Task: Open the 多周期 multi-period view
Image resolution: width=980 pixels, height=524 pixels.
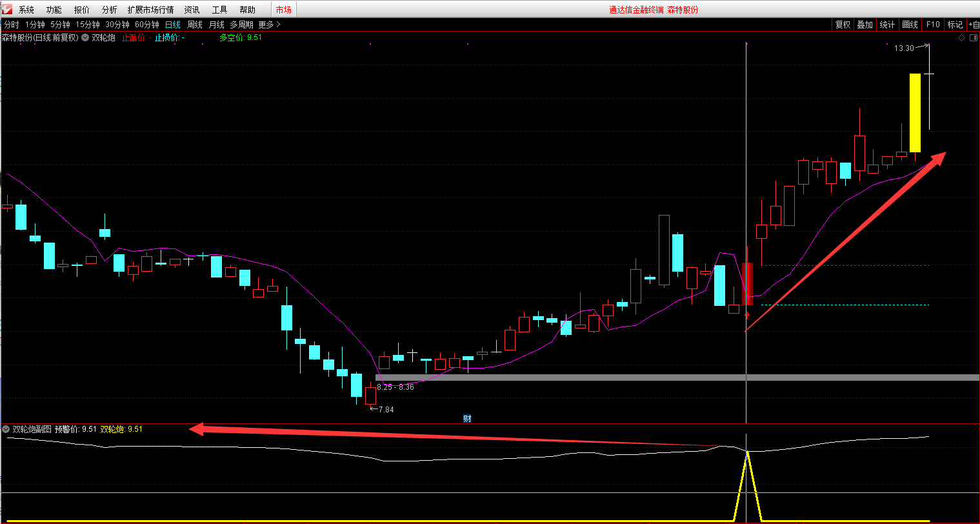Action: click(241, 25)
